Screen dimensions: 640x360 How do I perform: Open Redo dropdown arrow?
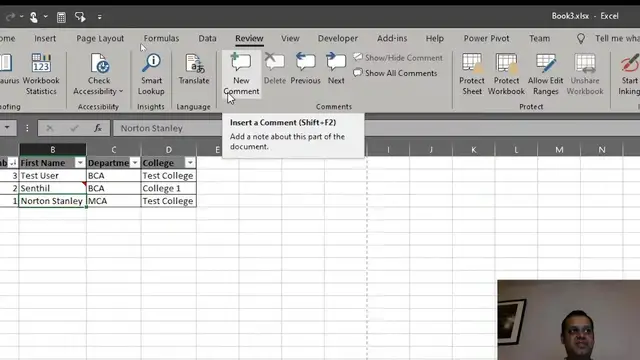point(21,17)
